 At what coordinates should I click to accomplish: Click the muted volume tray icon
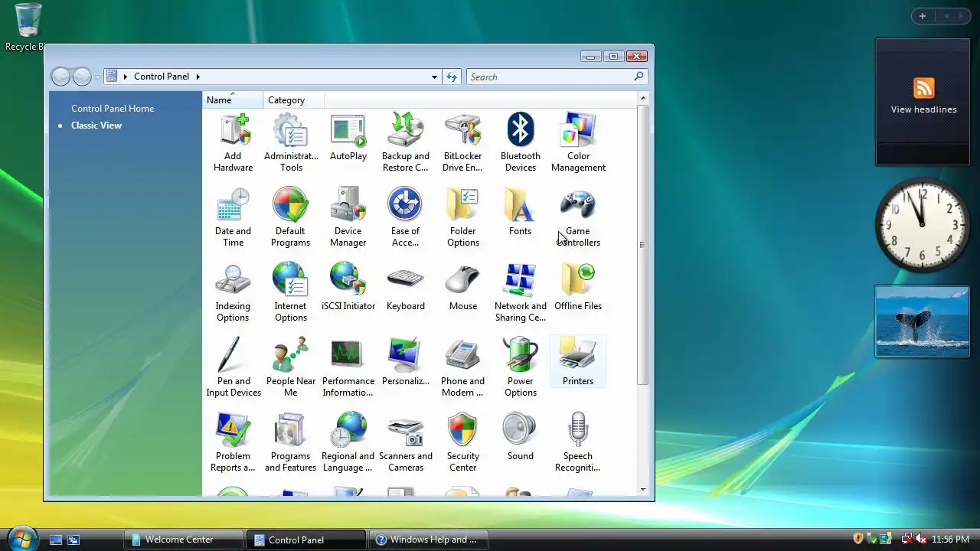point(920,540)
